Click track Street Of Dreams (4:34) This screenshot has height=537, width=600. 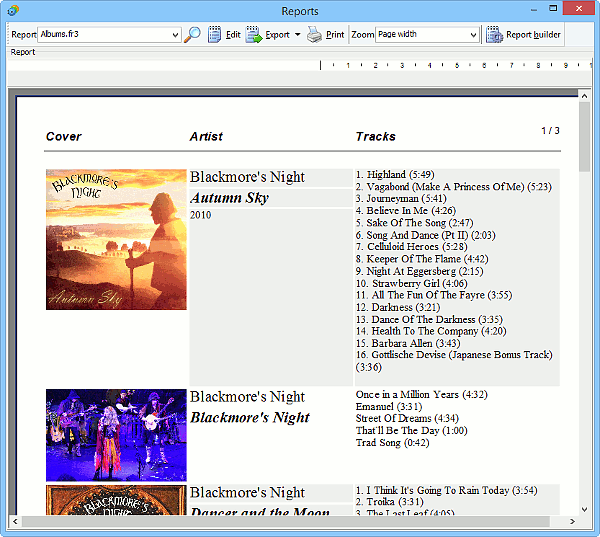407,418
